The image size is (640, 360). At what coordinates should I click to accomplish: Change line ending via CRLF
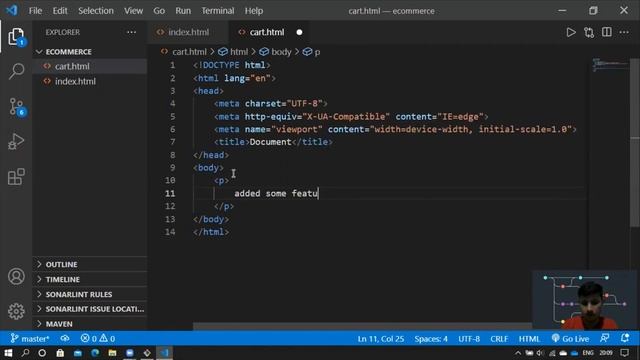499,339
